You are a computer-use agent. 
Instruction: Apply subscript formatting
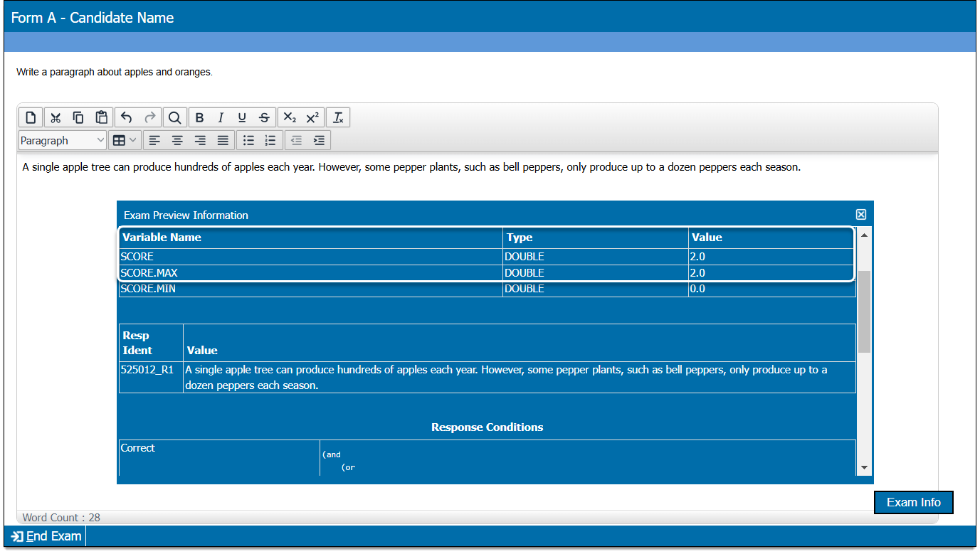tap(290, 117)
